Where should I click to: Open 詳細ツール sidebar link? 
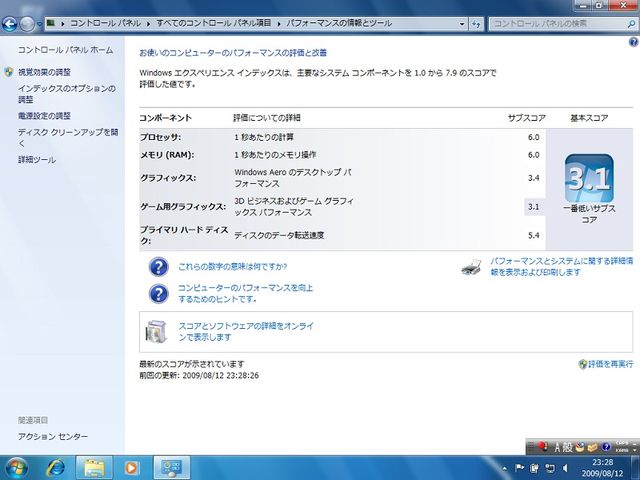coord(37,160)
